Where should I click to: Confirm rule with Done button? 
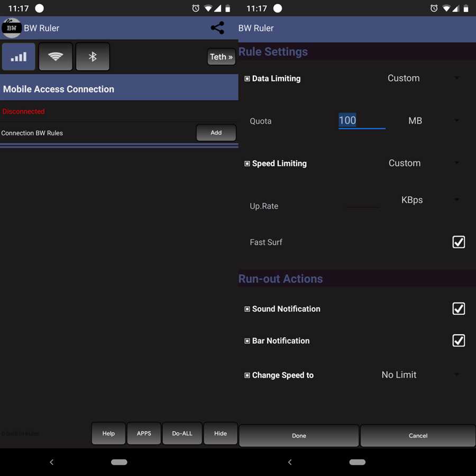[299, 436]
